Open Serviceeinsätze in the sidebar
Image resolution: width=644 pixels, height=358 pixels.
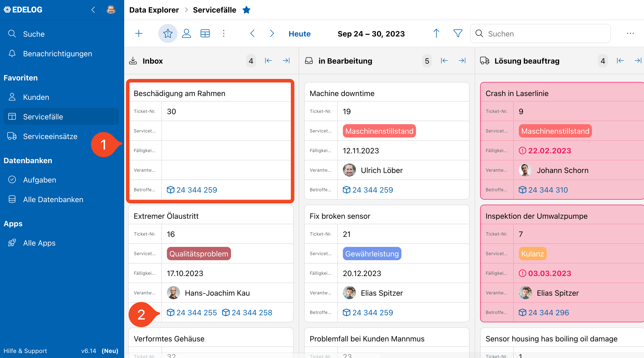(x=61, y=136)
